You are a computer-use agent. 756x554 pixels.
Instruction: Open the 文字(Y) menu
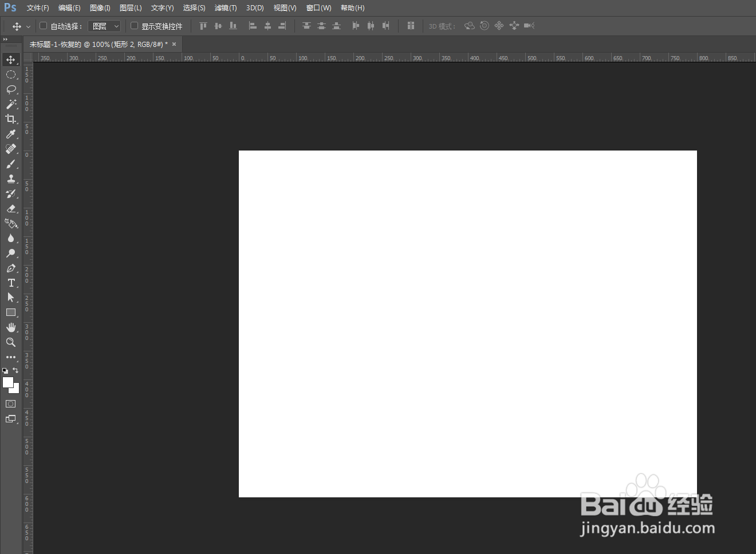coord(162,8)
